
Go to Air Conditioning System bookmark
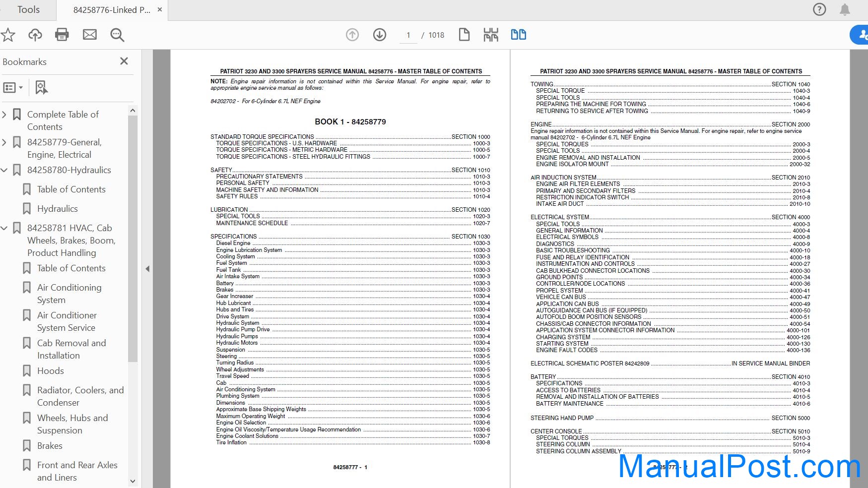[69, 294]
